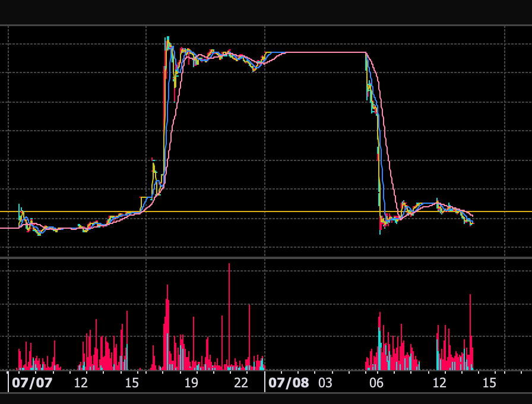This screenshot has width=532, height=404.
Task: Click the 12 hour label after 07/07
Action: click(81, 383)
